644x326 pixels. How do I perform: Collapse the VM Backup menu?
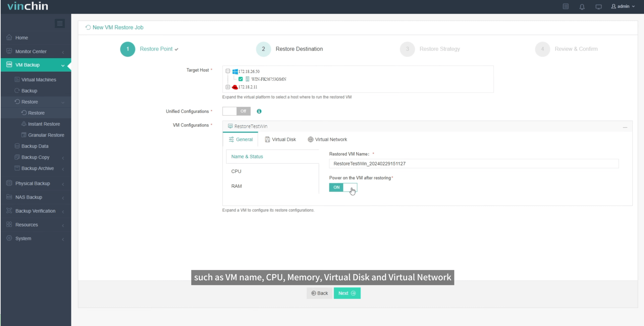tap(36, 65)
